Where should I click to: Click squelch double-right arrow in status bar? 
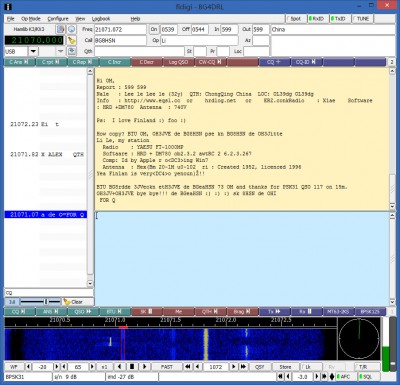(324, 377)
